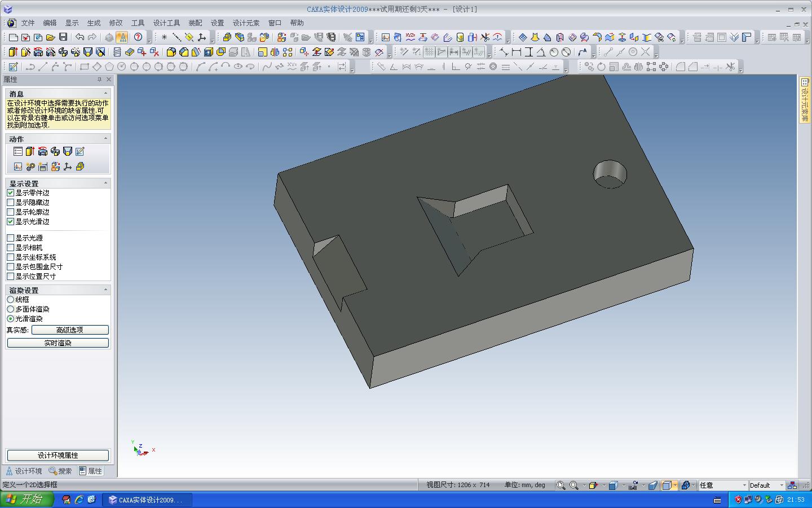Open the 设计工具 menu
The height and width of the screenshot is (508, 812).
coord(166,23)
